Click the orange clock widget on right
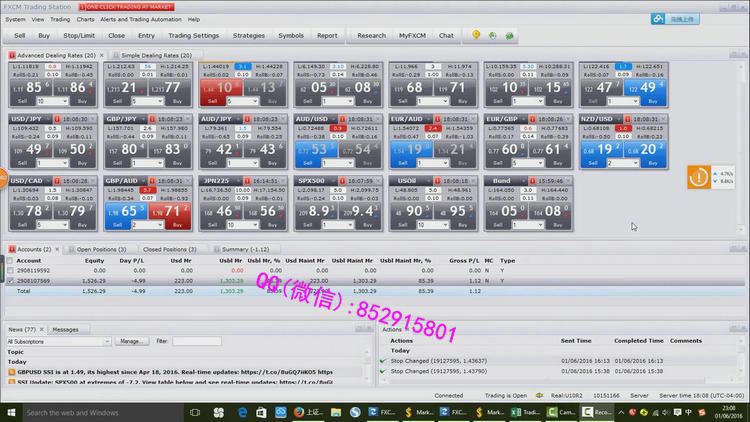Viewport: 750px width, 422px height. pyautogui.click(x=700, y=179)
